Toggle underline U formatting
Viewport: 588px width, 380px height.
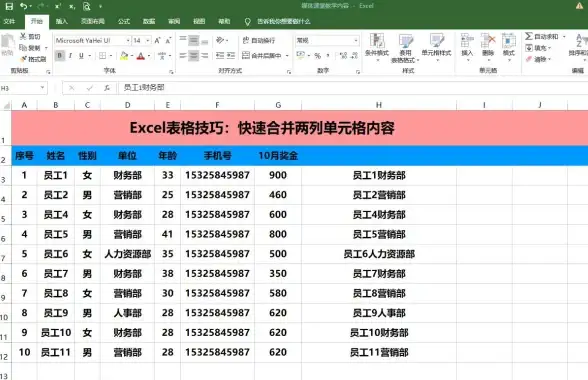[x=81, y=56]
